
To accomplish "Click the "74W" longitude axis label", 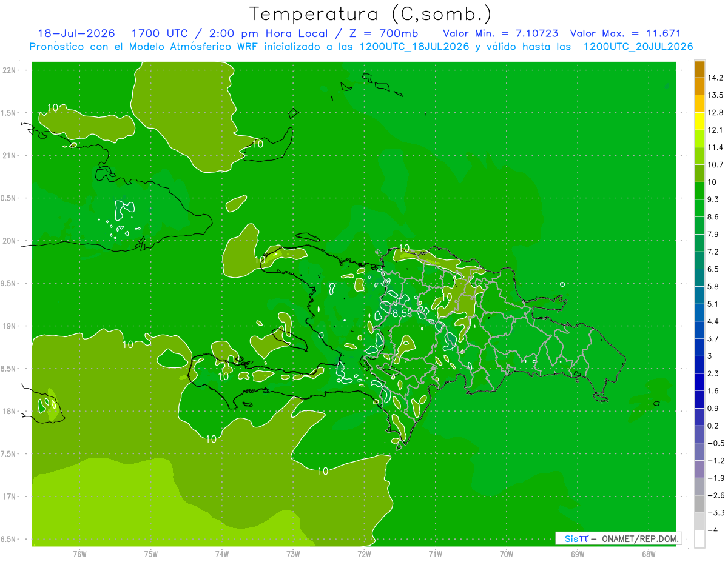I will point(222,554).
